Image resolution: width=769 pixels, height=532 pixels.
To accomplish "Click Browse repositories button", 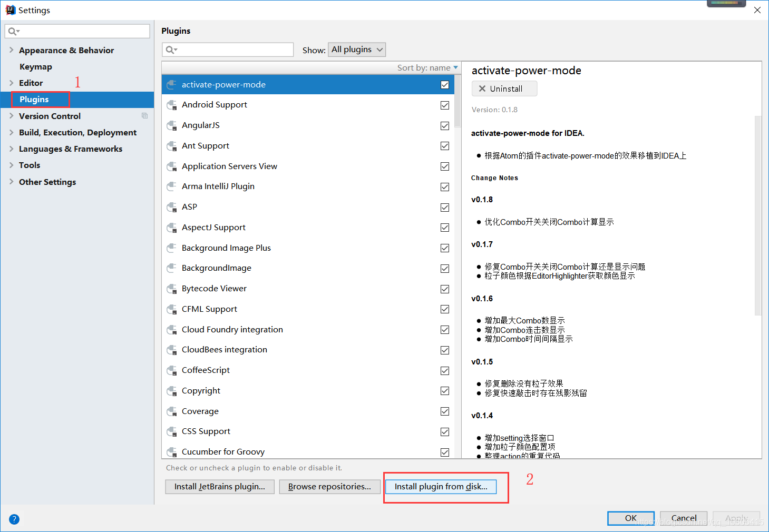I will [x=329, y=486].
